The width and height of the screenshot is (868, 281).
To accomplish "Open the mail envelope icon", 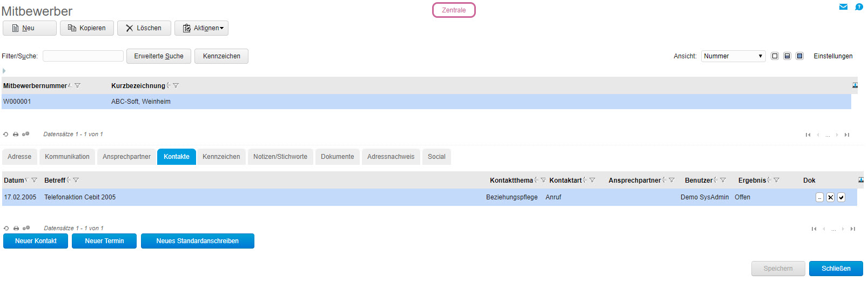I will [x=843, y=7].
